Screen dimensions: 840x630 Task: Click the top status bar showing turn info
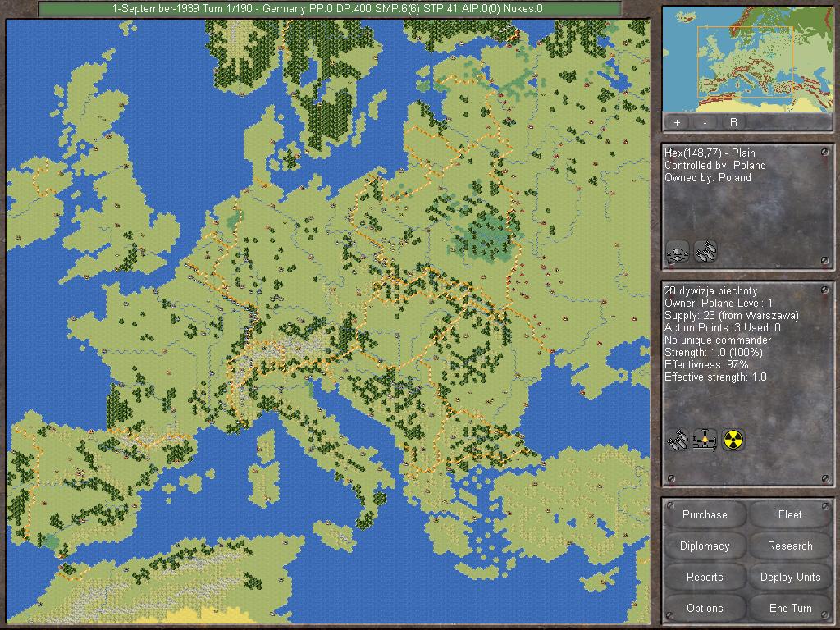coord(328,9)
